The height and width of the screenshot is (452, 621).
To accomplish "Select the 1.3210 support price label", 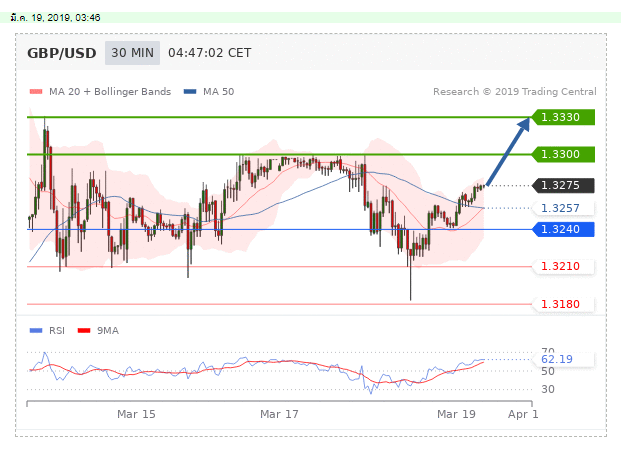I will (563, 266).
